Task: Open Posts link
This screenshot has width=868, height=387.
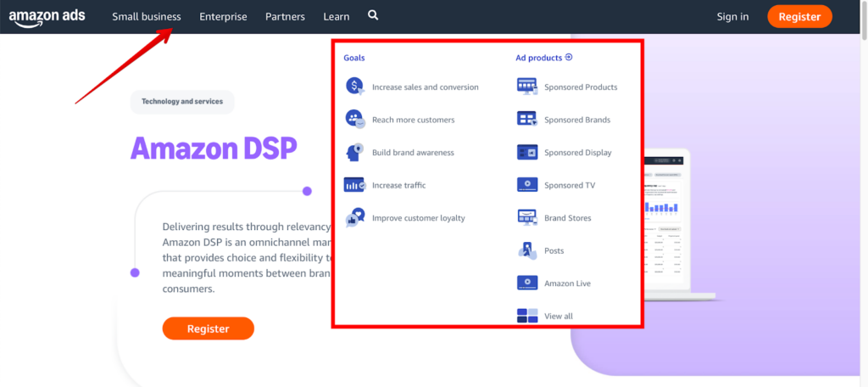Action: [554, 250]
